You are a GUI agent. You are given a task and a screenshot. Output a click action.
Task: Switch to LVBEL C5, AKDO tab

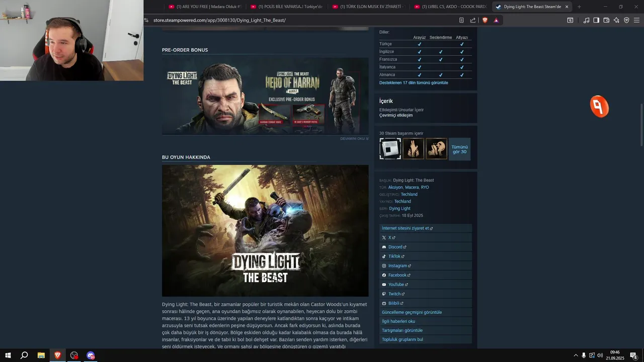450,7
